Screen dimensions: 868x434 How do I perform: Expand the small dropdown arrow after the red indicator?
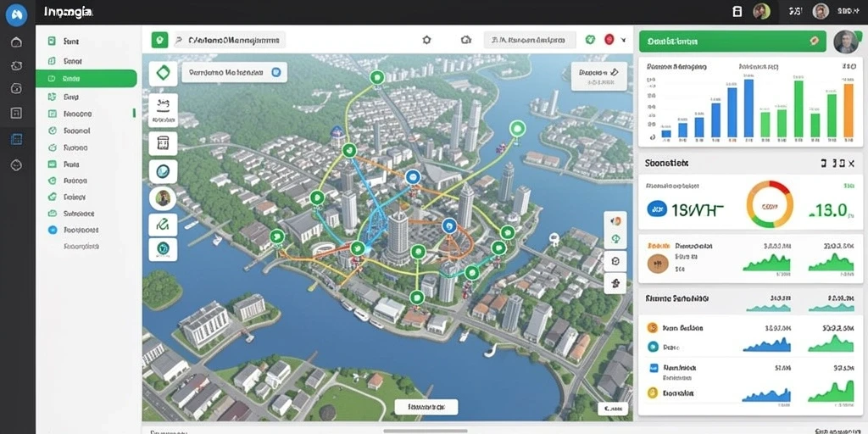(624, 40)
